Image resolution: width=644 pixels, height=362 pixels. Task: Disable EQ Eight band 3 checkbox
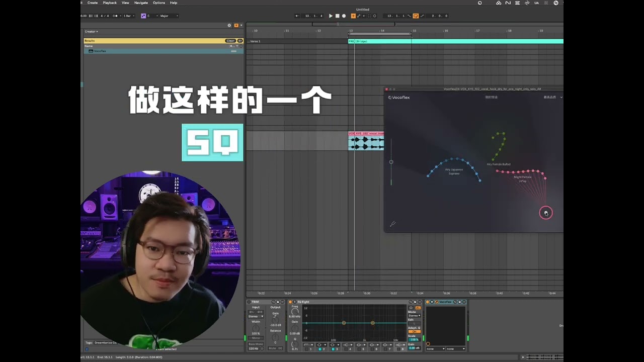(x=333, y=349)
